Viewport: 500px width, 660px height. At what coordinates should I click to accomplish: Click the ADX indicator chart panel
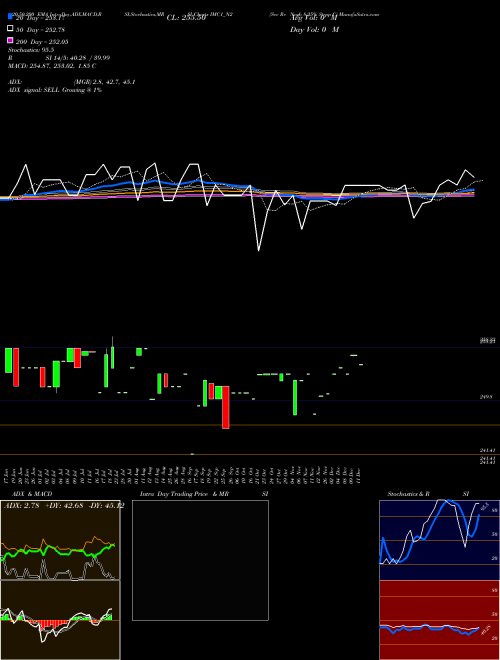(x=60, y=540)
